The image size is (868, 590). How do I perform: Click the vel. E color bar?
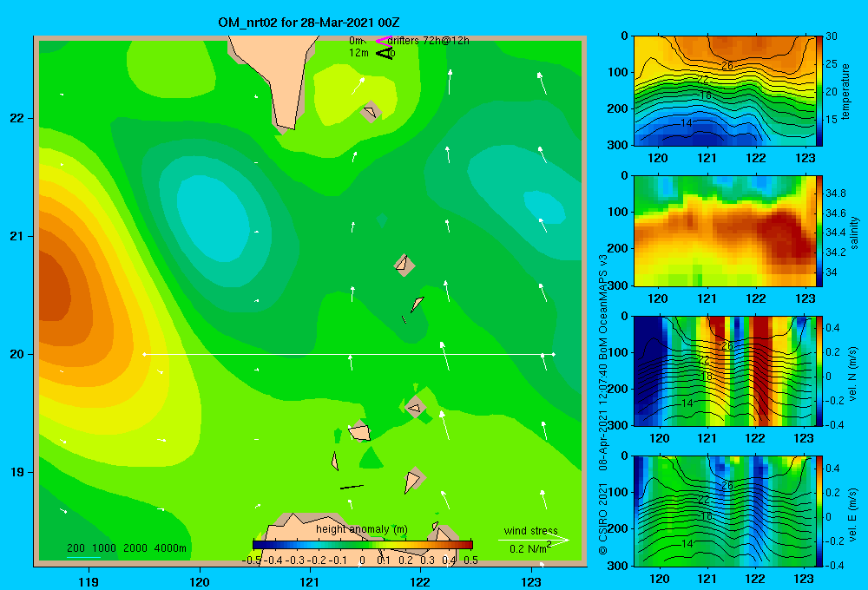[x=819, y=511]
